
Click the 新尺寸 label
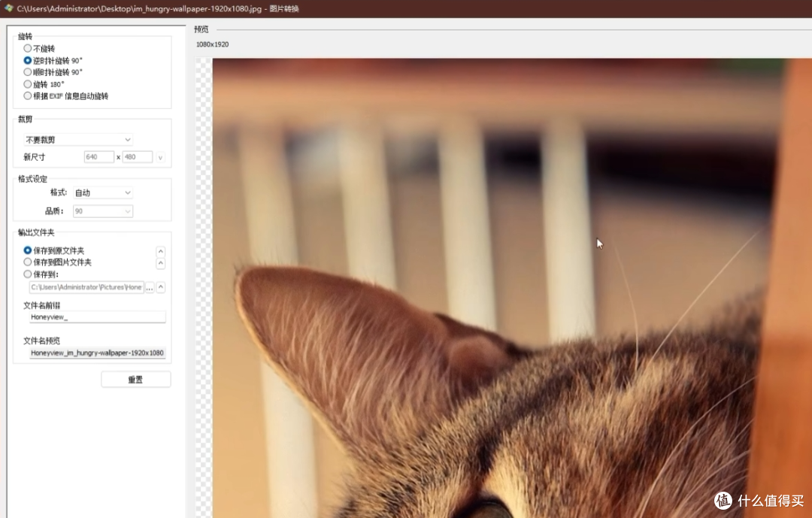coord(34,157)
